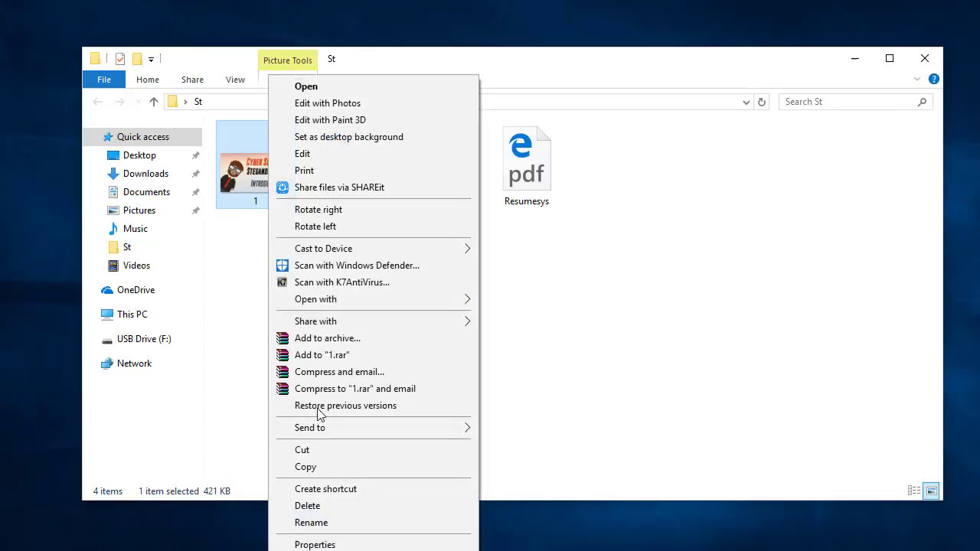
Task: Click the SHAREit icon in context menu
Action: click(x=283, y=187)
